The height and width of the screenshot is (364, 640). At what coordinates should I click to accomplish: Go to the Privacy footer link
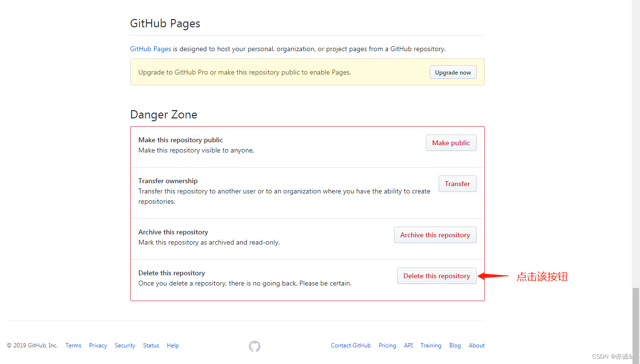tap(98, 345)
